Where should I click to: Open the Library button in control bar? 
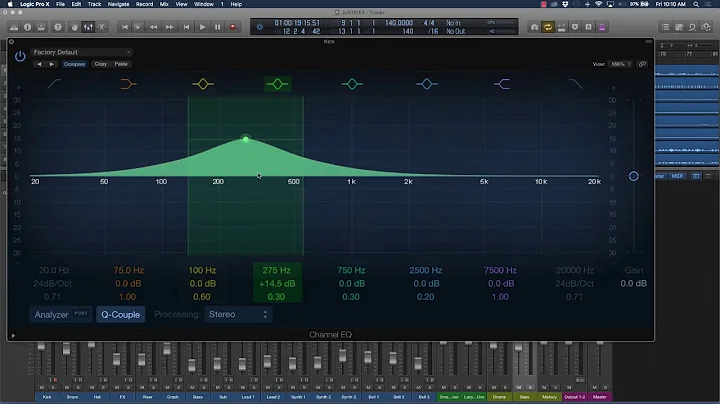click(14, 27)
